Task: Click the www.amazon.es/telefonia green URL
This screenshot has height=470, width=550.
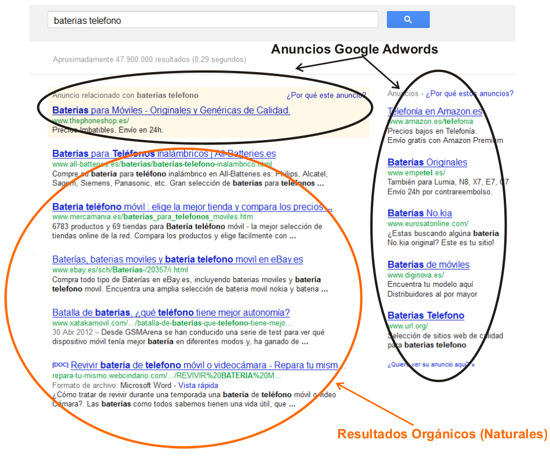Action: pos(430,121)
